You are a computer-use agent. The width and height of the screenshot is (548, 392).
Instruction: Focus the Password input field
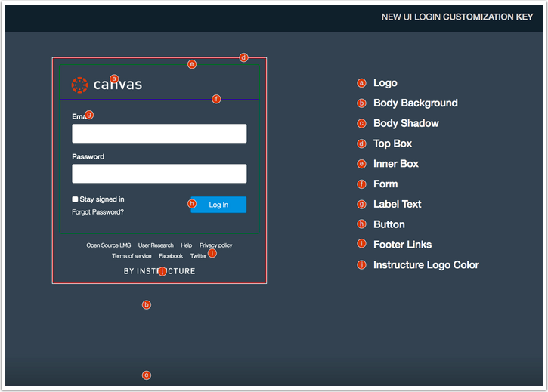tap(159, 174)
